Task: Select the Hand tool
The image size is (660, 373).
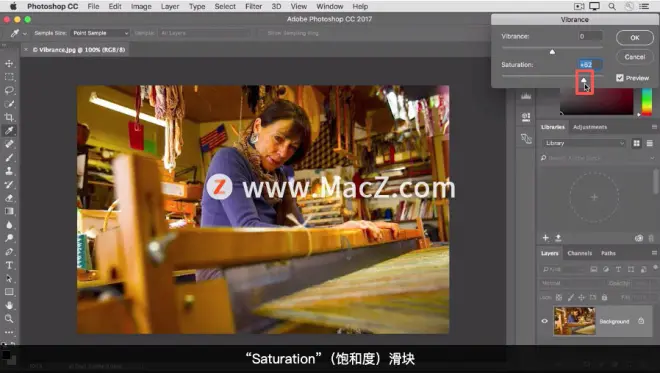Action: (9, 305)
